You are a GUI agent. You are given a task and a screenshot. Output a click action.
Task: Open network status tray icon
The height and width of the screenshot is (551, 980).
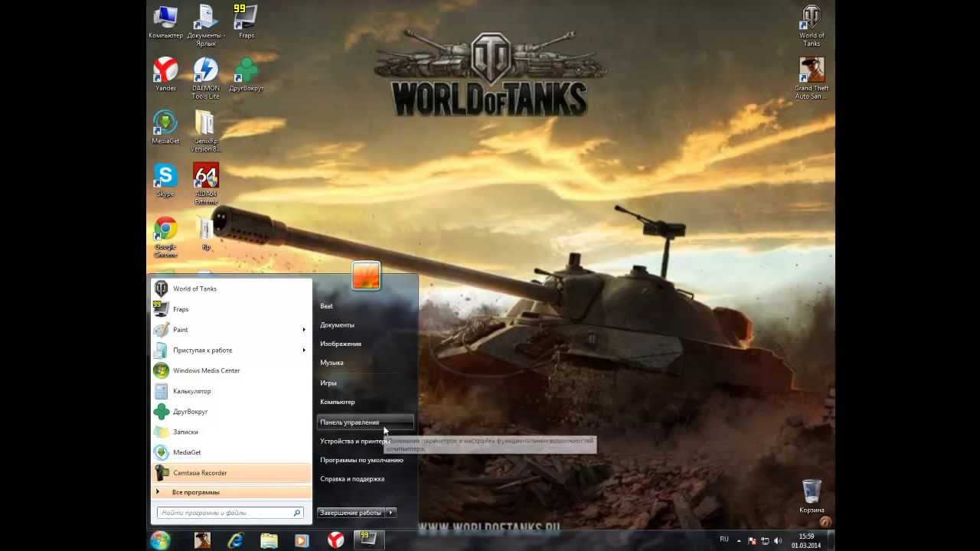(x=765, y=540)
